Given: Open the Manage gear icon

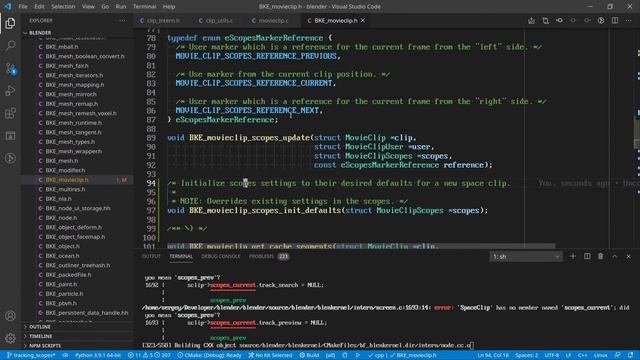Looking at the screenshot, I should point(10,338).
